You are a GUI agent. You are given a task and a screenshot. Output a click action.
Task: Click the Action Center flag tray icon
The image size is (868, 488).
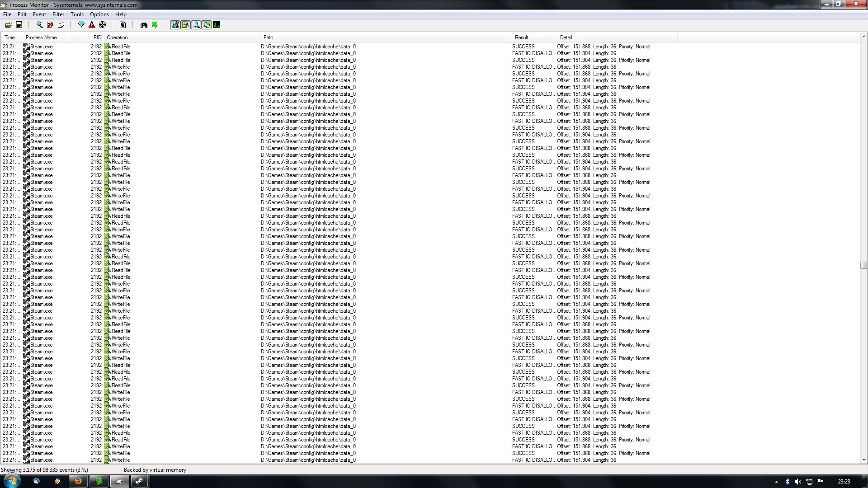tap(820, 482)
